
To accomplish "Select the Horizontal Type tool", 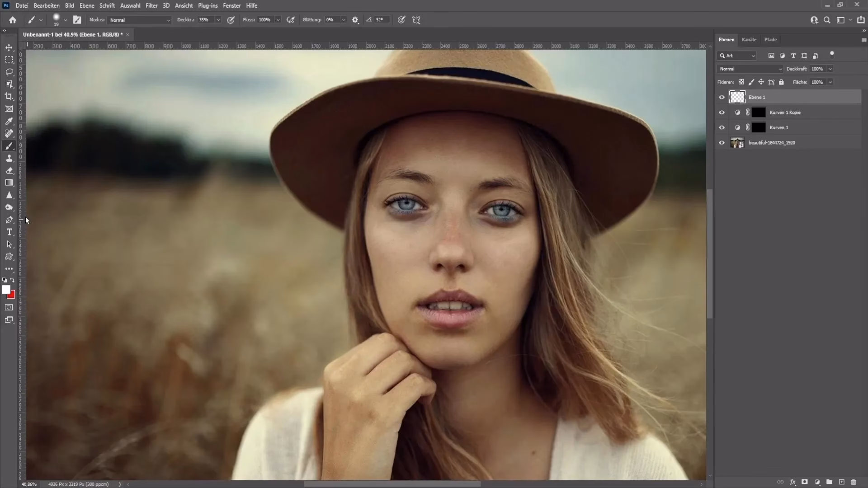I will pos(9,232).
